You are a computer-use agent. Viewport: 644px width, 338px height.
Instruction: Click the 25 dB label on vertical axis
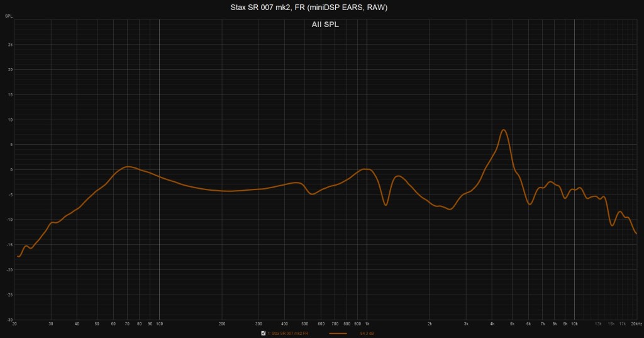pyautogui.click(x=9, y=45)
